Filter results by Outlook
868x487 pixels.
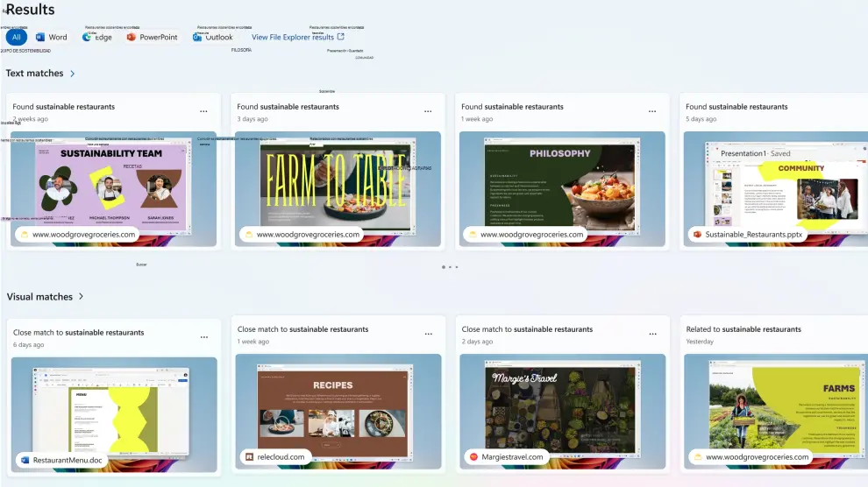click(213, 37)
